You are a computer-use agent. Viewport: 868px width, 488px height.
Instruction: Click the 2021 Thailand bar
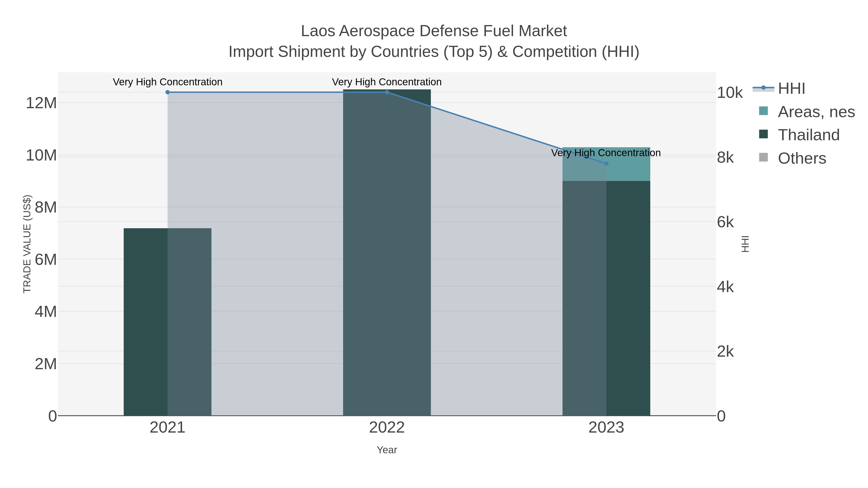coord(168,322)
